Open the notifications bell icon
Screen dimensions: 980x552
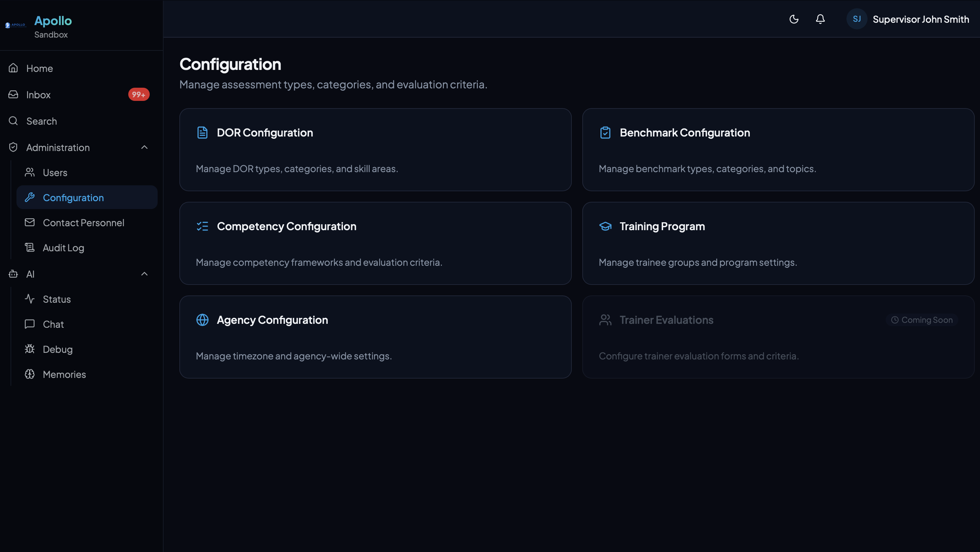click(820, 19)
